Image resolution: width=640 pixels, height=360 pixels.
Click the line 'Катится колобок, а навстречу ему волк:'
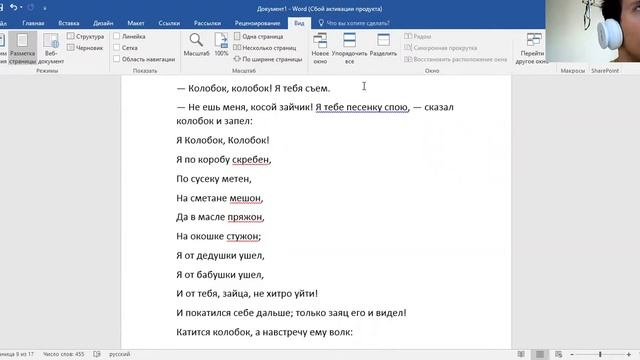click(x=264, y=332)
